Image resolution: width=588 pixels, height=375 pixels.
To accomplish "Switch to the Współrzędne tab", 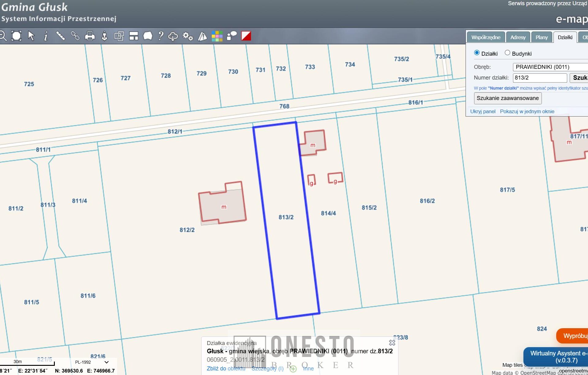I will [486, 37].
